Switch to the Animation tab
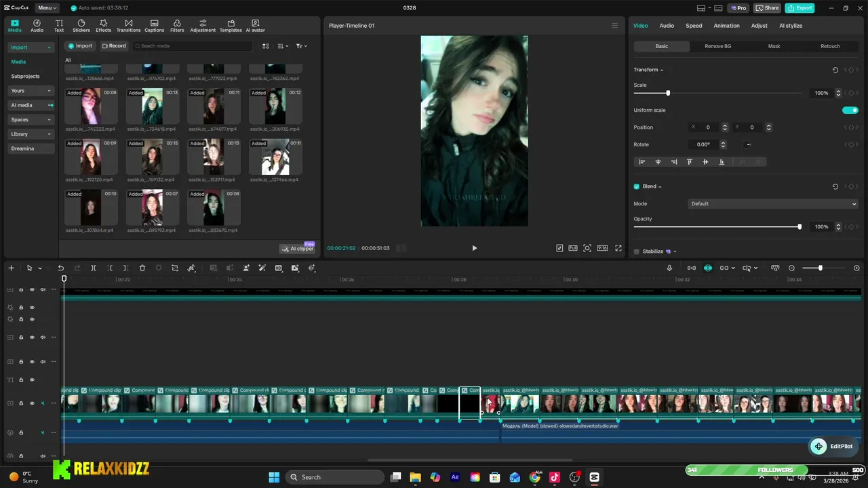Screen dimensions: 868x488 coord(726,26)
